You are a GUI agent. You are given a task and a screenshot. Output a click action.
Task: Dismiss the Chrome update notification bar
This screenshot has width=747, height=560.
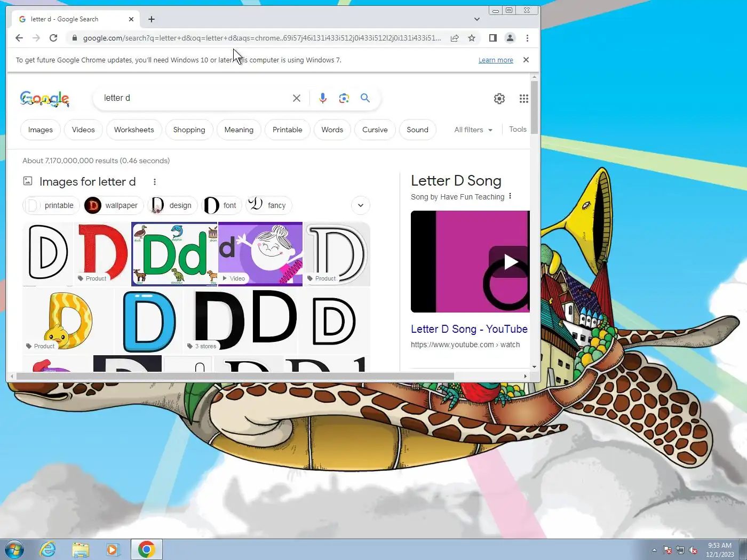[526, 60]
